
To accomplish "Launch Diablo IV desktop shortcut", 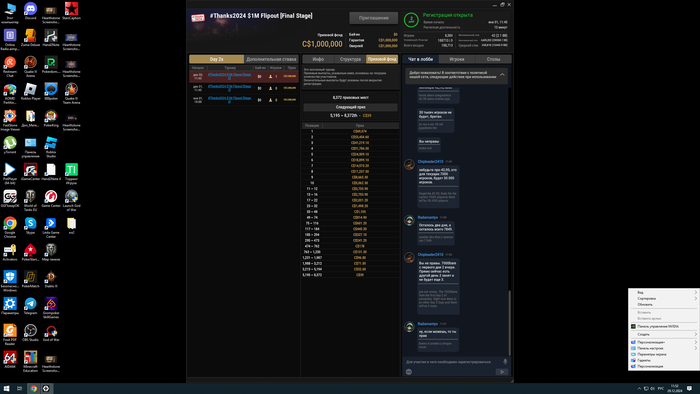I will point(51,279).
